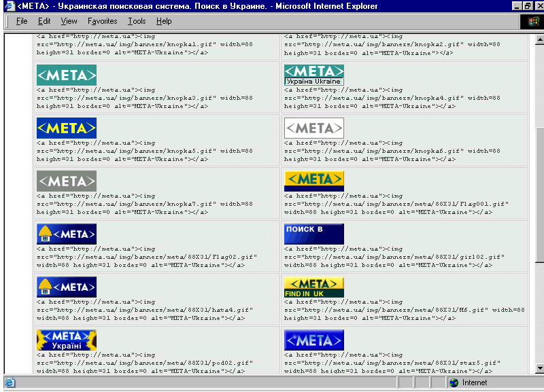Click the code text containing knopka5.gif
Screen dimensions: 544x392
[x=145, y=151]
